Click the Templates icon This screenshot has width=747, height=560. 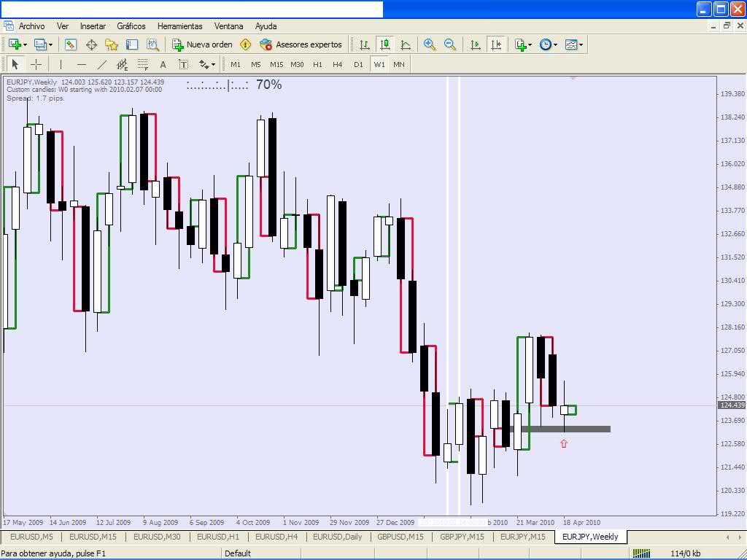point(570,44)
